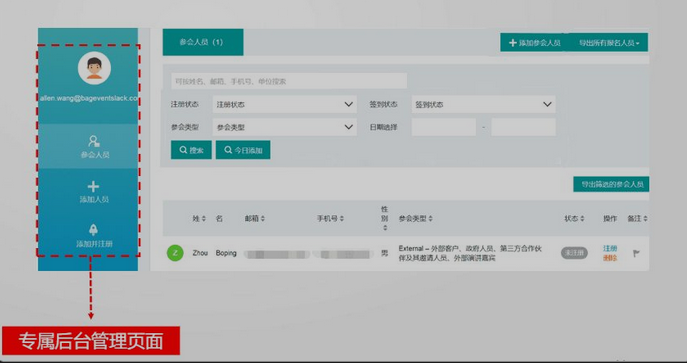Focus the name/email/phone search field

click(x=289, y=81)
